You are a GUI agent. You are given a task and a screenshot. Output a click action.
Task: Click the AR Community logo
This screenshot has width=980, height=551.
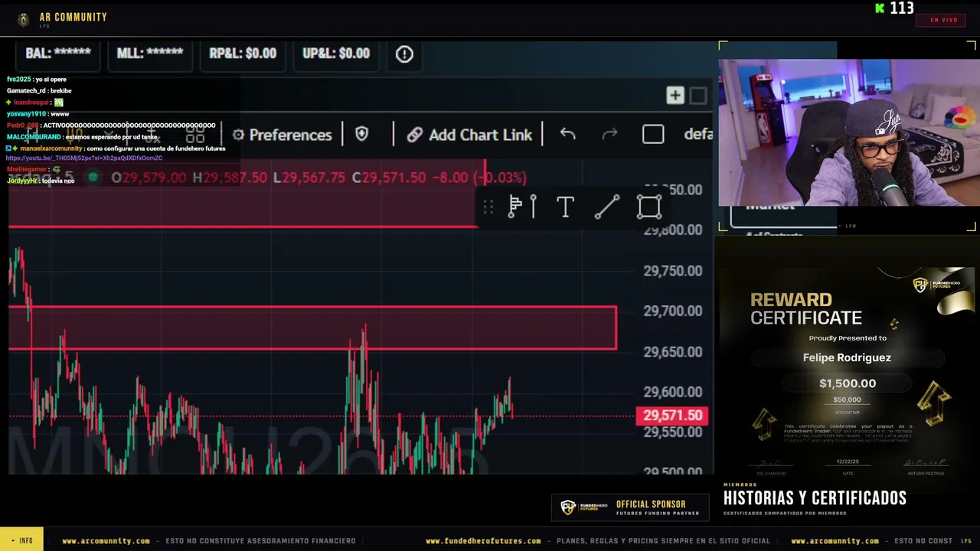pyautogui.click(x=23, y=19)
